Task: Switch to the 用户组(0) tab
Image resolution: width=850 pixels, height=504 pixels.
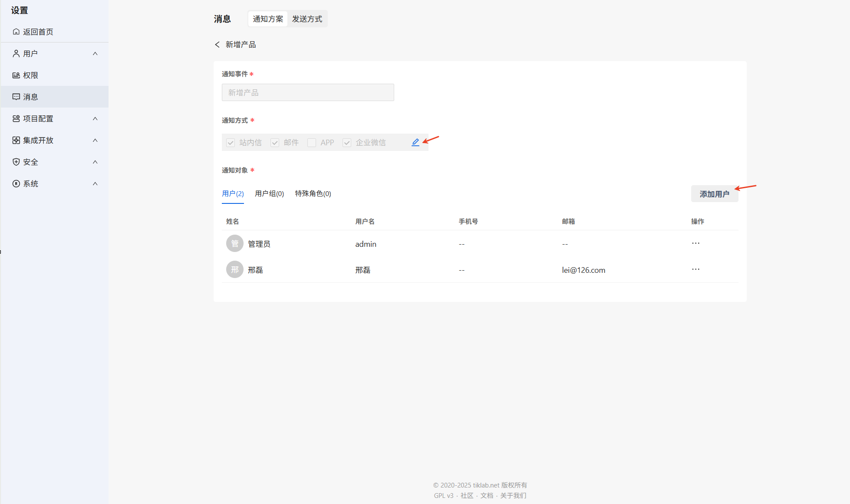Action: (269, 194)
